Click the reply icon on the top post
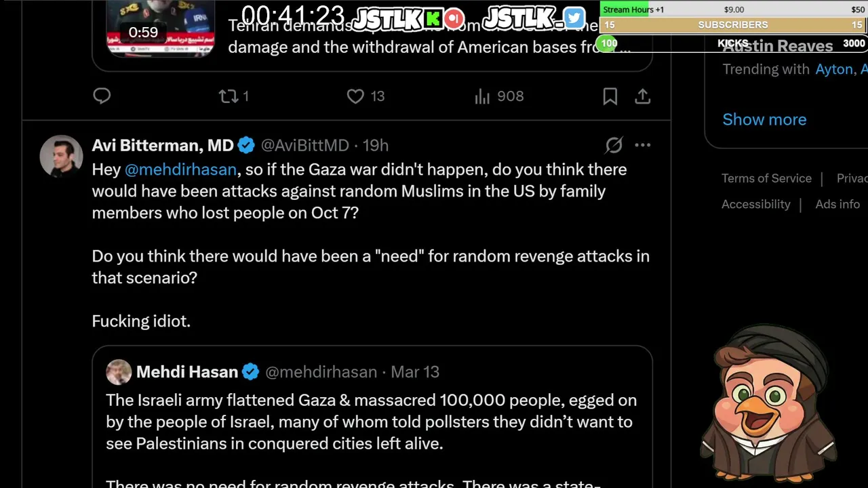This screenshot has height=488, width=868. pyautogui.click(x=102, y=96)
